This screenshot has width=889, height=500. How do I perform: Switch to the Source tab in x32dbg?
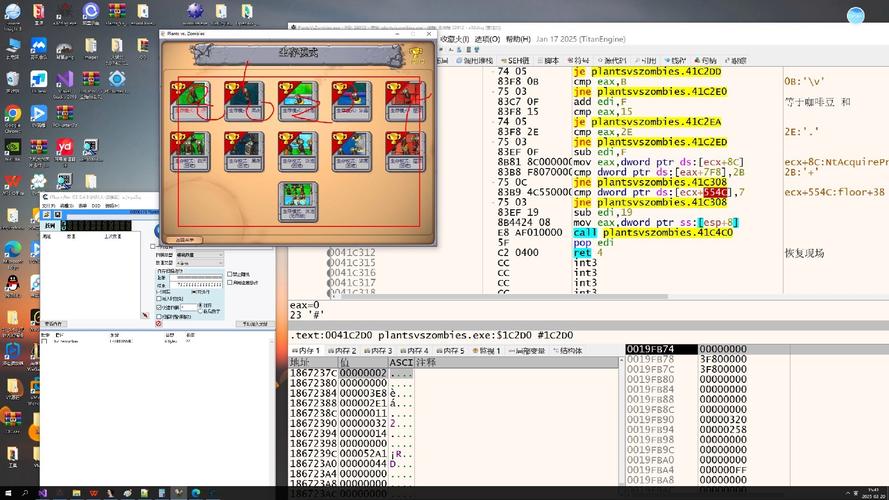(x=612, y=60)
